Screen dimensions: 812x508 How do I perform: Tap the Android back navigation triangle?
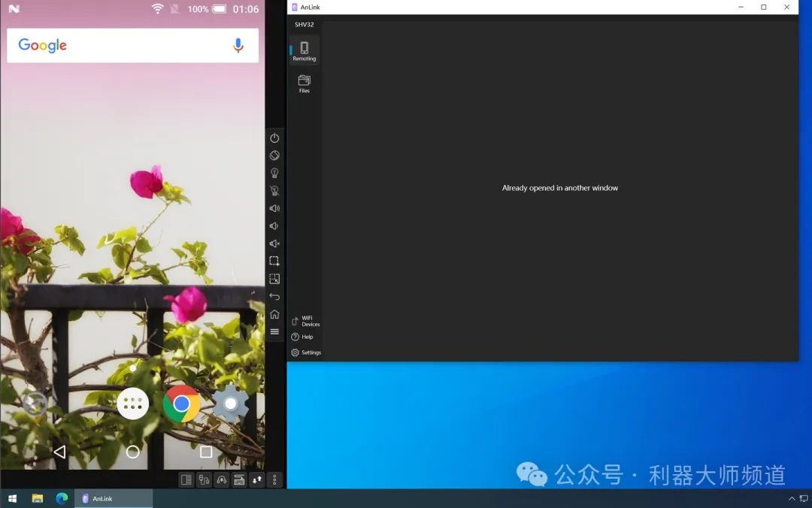pyautogui.click(x=59, y=452)
